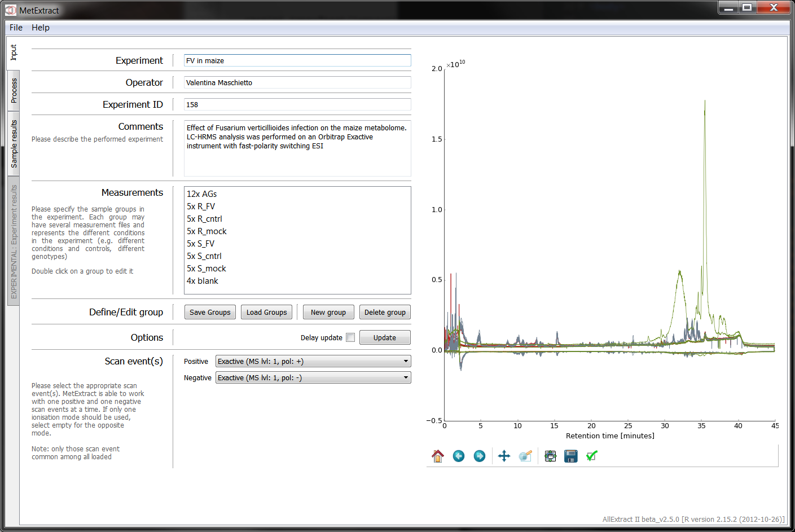
Task: Click the AllExtract II version text
Action: (693, 520)
